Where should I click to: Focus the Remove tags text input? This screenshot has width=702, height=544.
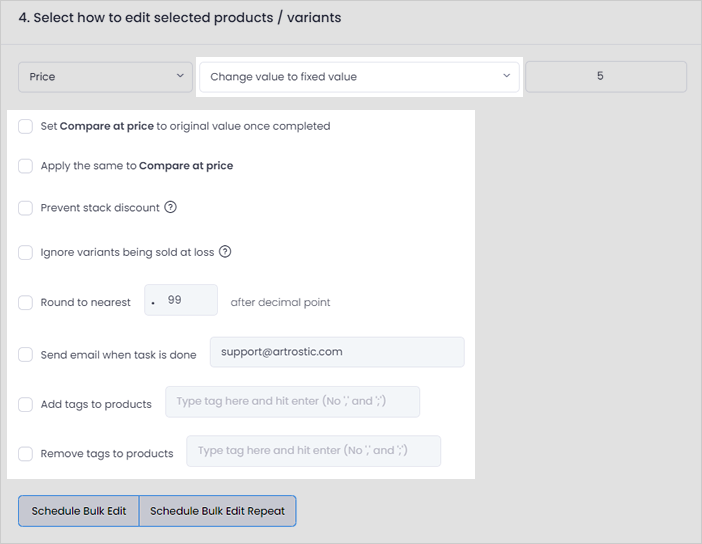coord(313,451)
